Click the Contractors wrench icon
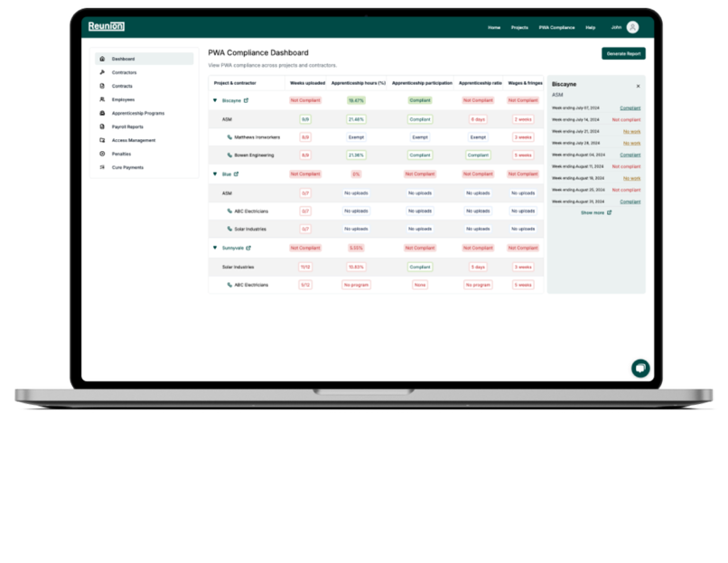This screenshot has width=728, height=563. click(102, 72)
